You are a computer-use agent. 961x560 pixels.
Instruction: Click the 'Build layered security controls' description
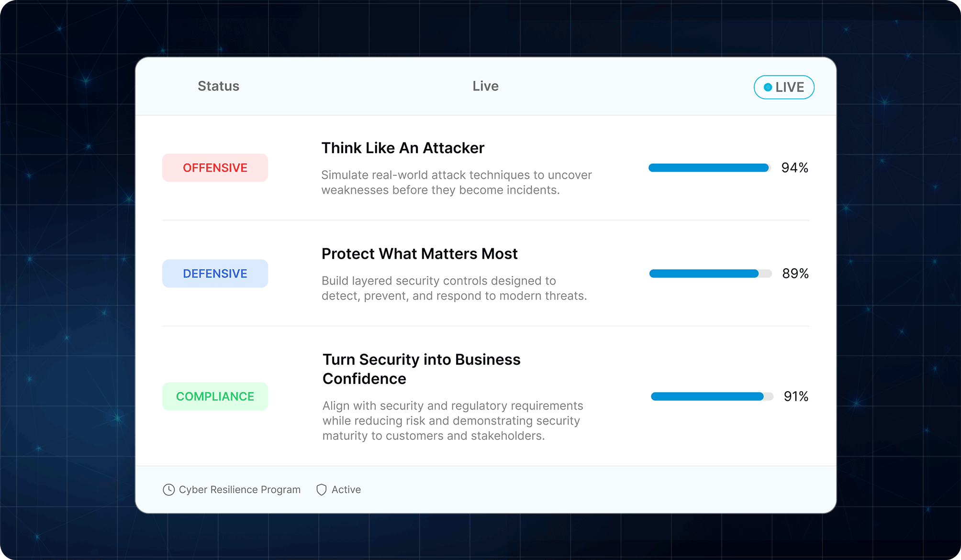(454, 288)
